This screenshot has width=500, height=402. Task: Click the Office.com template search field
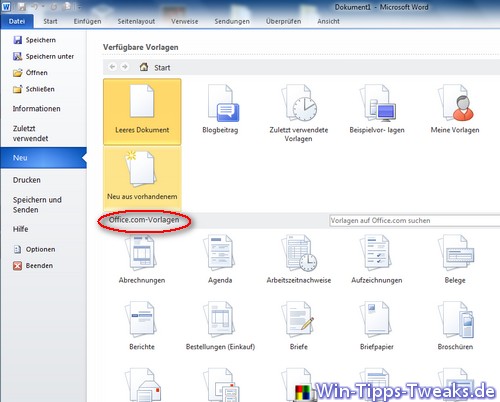pos(415,221)
